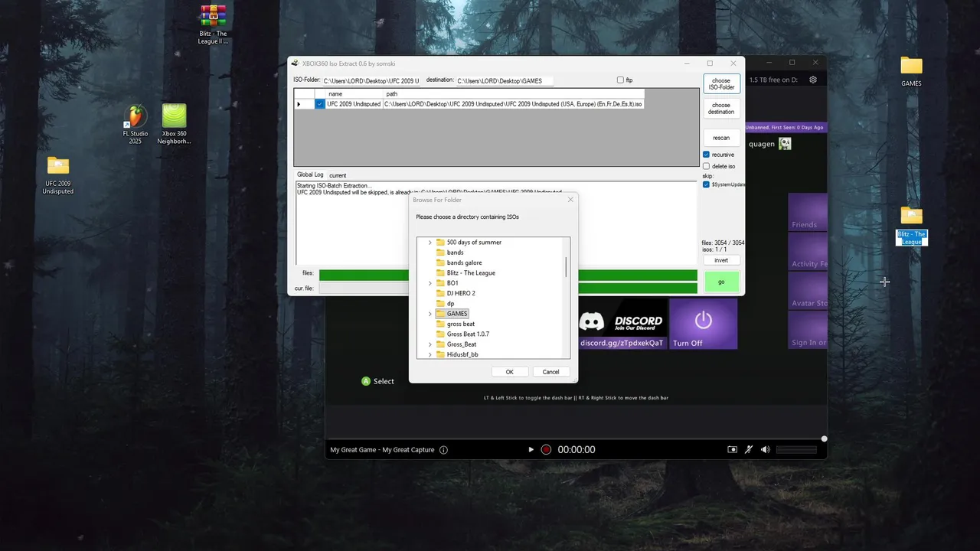Select the bands folder in tree
980x551 pixels.
coord(455,253)
